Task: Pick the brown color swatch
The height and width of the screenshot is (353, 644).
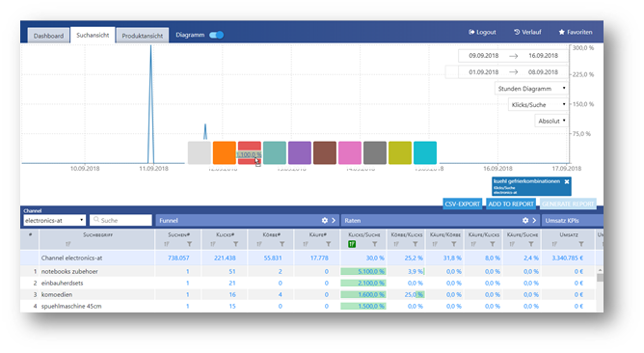Action: coord(325,153)
